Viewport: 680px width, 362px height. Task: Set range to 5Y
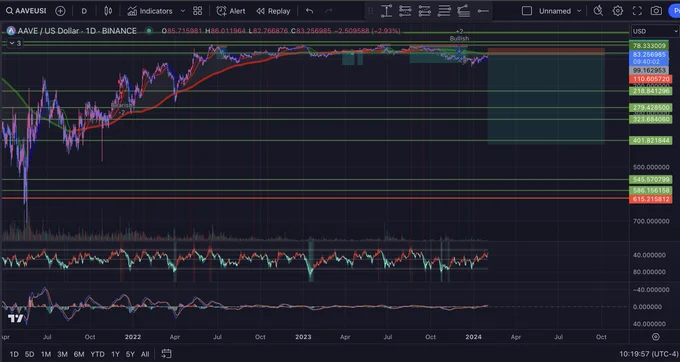tap(130, 354)
